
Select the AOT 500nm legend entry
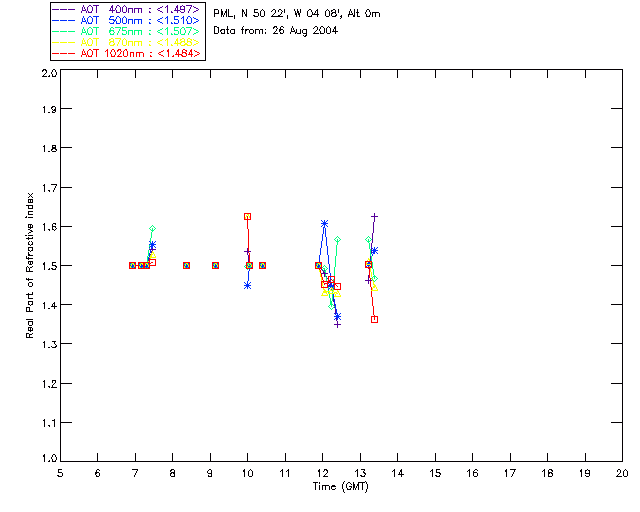click(126, 20)
